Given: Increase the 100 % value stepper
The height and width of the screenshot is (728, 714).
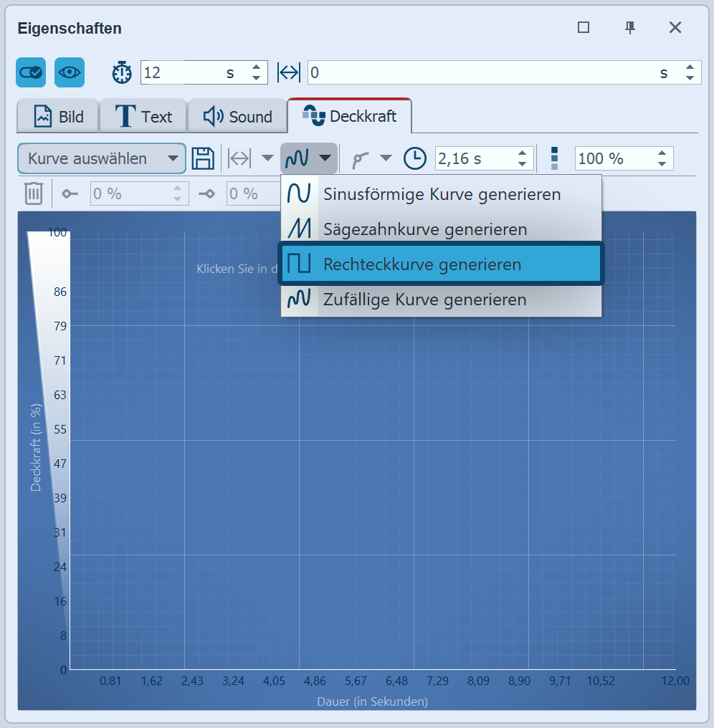Looking at the screenshot, I should pos(661,153).
